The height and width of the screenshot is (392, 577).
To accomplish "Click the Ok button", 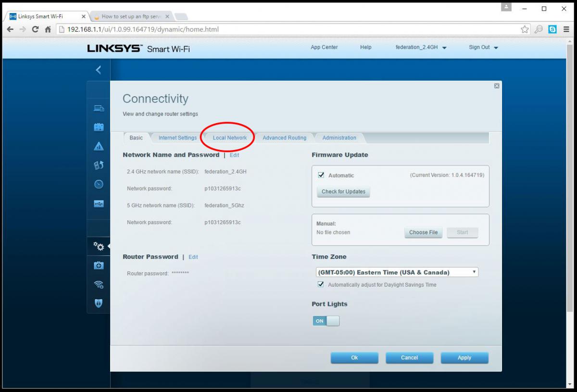I will 354,358.
